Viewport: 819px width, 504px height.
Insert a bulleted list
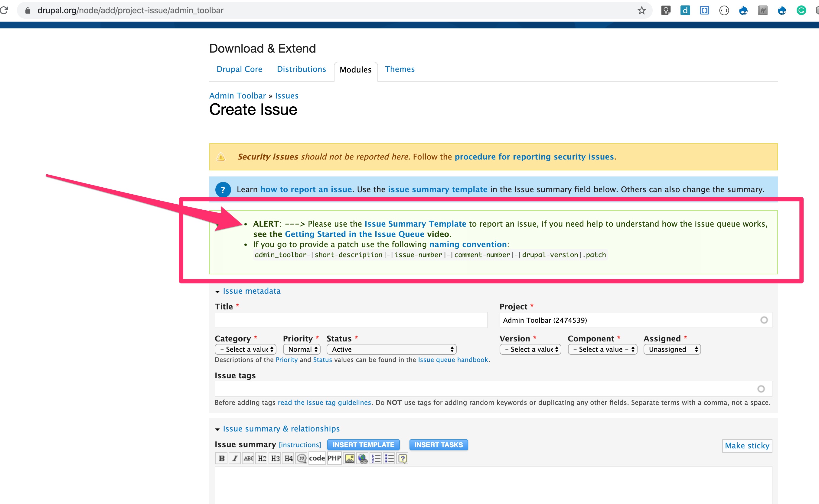tap(389, 458)
